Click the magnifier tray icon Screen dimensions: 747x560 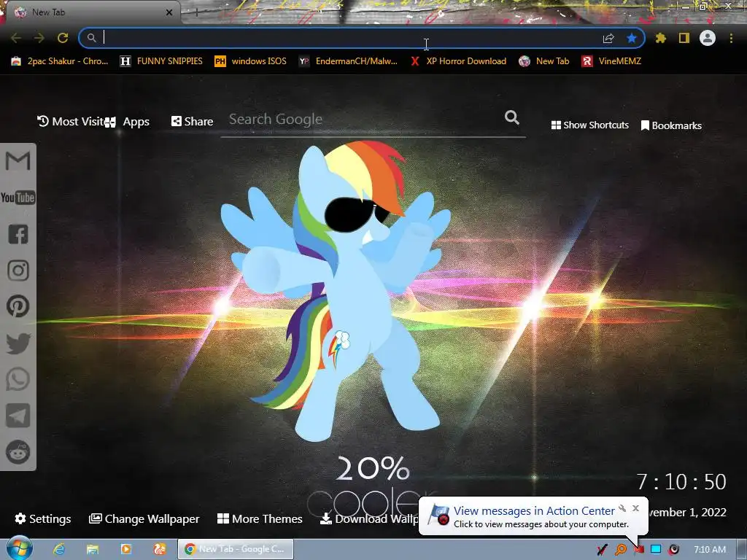click(x=621, y=550)
